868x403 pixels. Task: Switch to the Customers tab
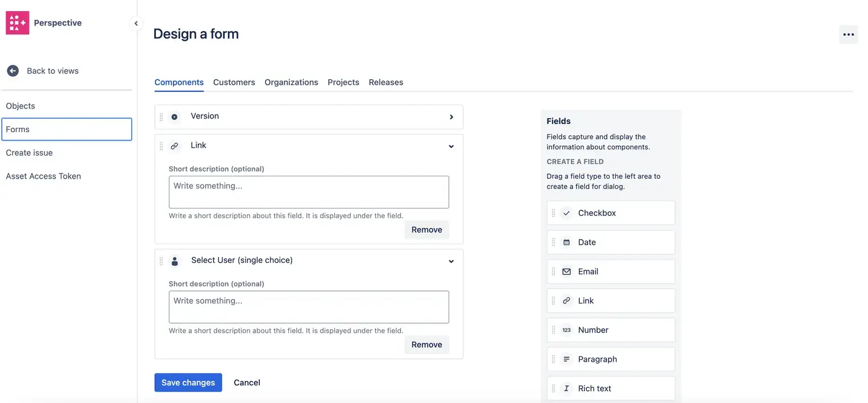click(x=234, y=82)
